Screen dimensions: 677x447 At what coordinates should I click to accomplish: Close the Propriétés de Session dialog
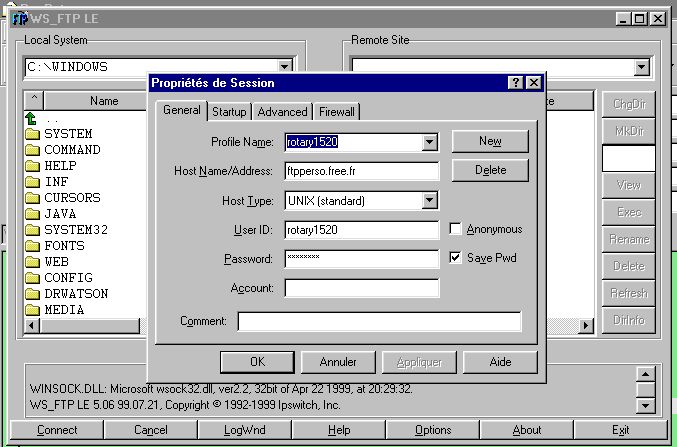[x=534, y=82]
